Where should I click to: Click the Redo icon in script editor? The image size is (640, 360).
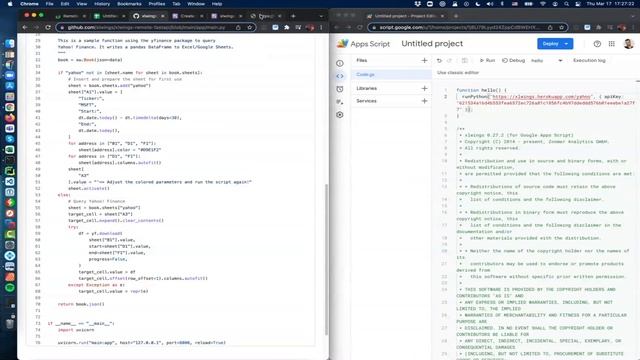click(x=449, y=60)
